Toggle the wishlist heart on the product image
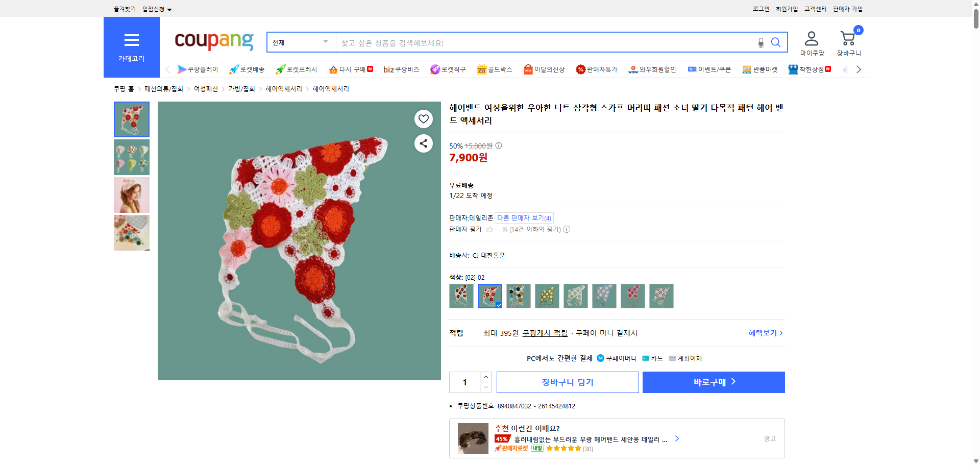Screen dimensions: 980x465 (423, 118)
